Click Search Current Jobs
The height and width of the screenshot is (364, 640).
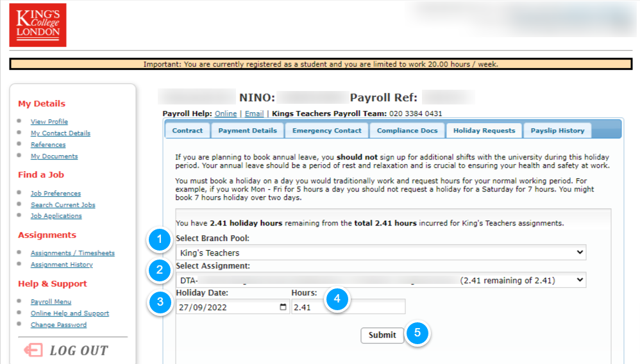pos(63,204)
